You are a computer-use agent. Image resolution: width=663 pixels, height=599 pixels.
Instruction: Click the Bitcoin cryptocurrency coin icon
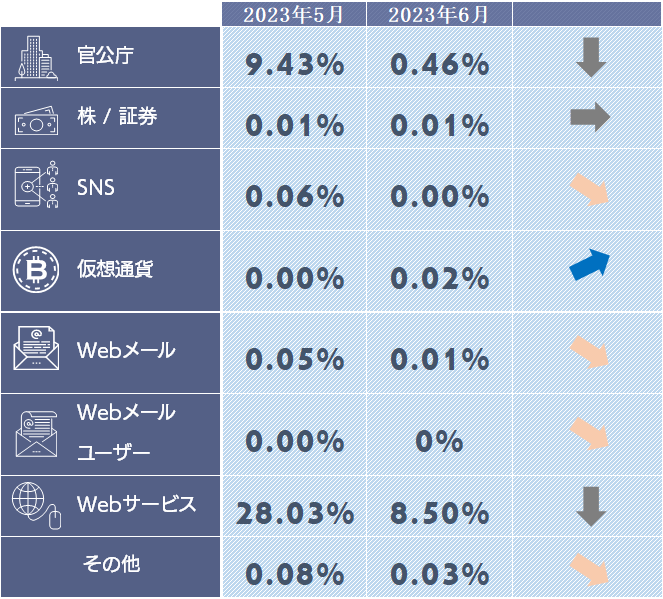coord(34,268)
